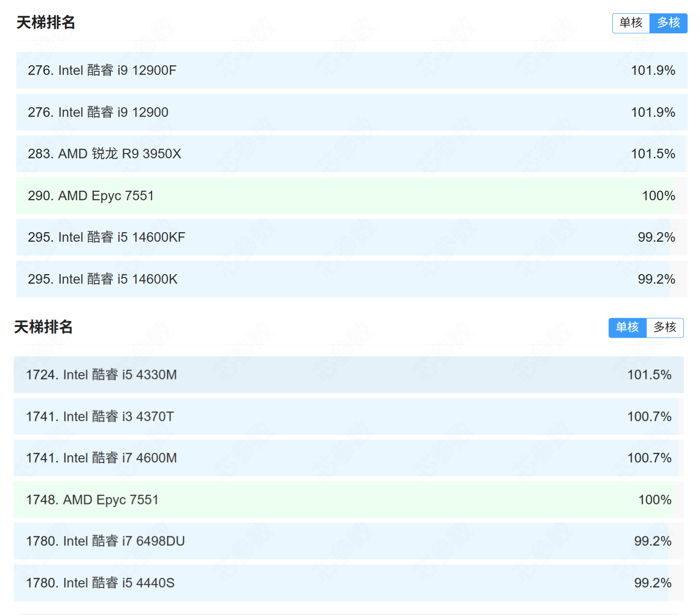The image size is (700, 615).
Task: Open the Intel 酷睿 i7 6498DU entry
Action: (105, 542)
